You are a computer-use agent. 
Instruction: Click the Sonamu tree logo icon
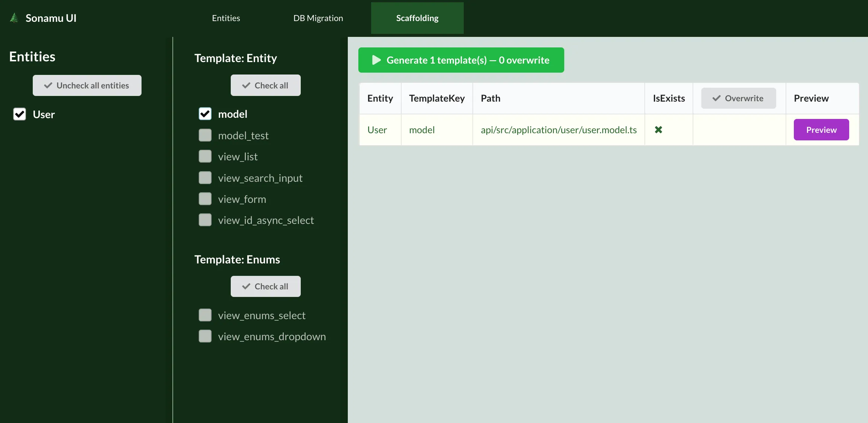14,18
